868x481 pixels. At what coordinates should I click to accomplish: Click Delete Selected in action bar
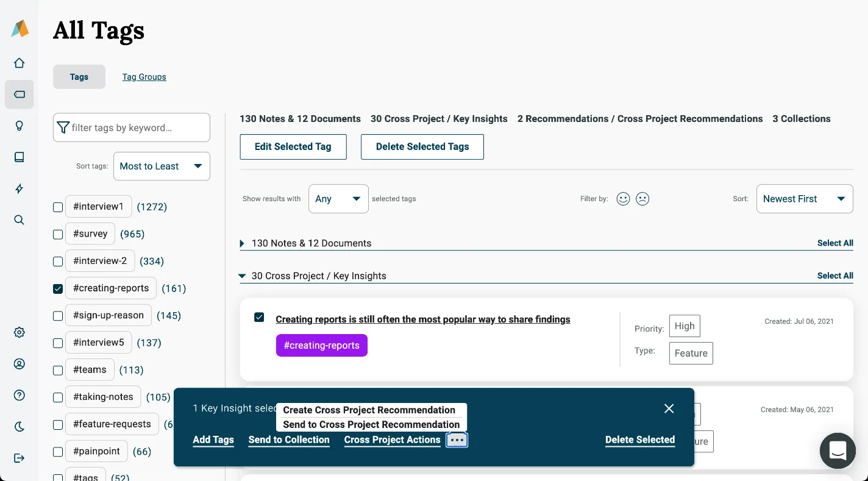pyautogui.click(x=640, y=440)
